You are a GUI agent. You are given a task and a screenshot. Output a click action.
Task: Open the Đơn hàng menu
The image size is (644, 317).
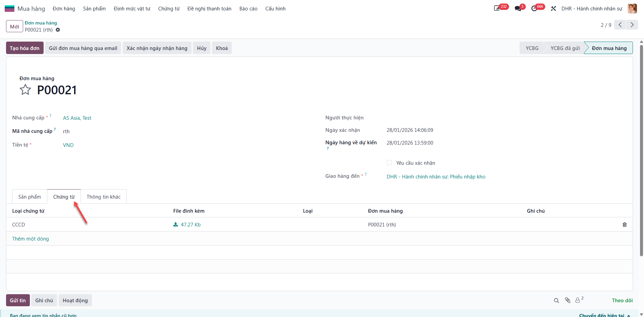64,9
